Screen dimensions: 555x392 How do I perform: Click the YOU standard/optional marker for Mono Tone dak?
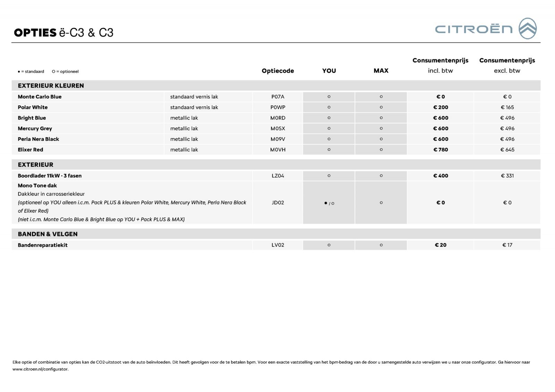(x=329, y=203)
